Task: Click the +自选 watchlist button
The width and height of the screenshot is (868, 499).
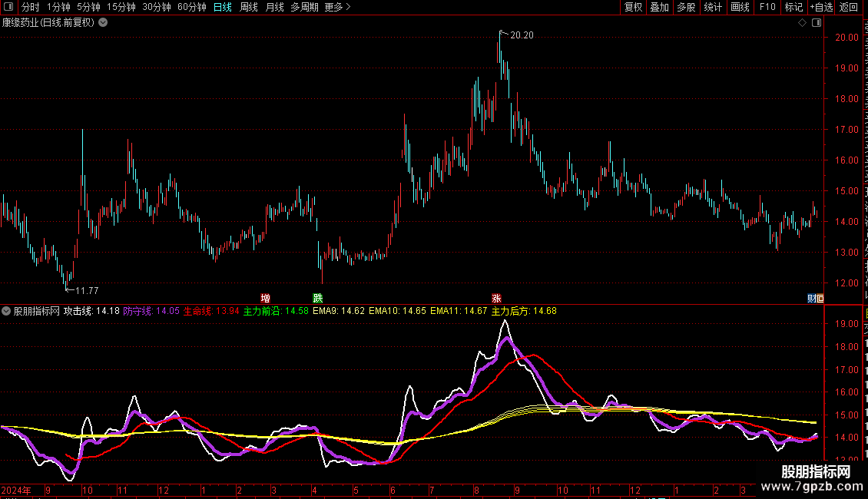Action: tap(821, 7)
